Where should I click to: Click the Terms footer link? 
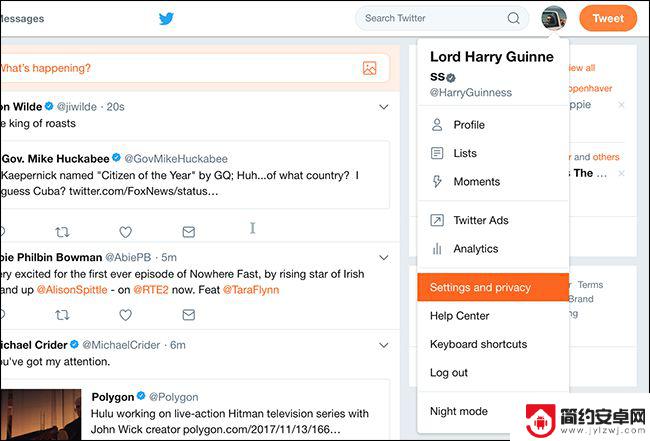tap(590, 285)
